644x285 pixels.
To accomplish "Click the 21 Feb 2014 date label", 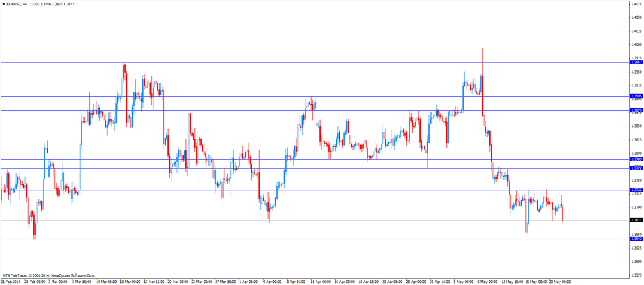I will [10, 282].
